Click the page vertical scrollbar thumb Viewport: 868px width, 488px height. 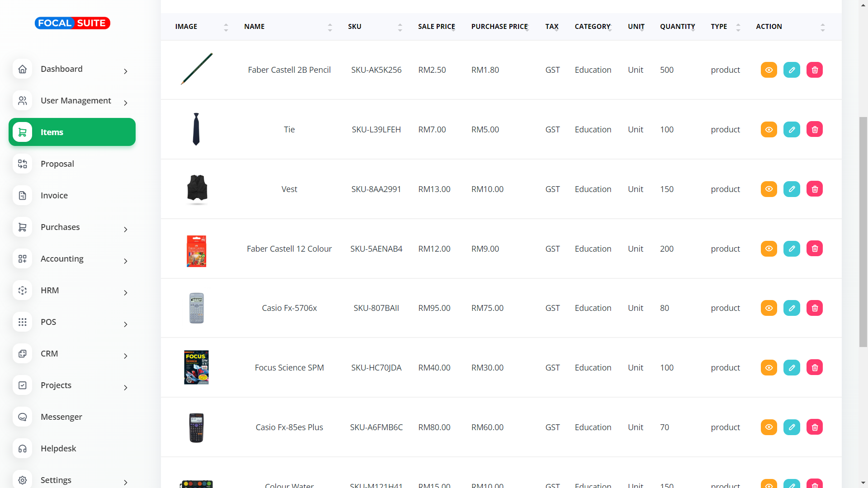pos(863,232)
